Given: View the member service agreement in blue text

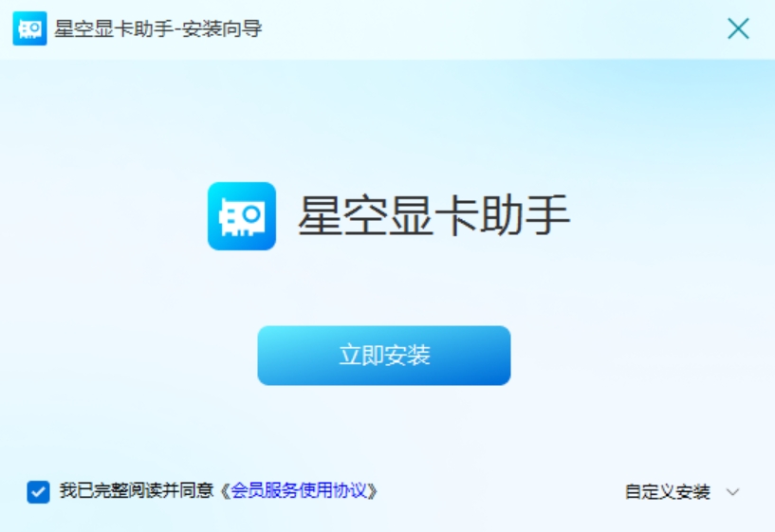Looking at the screenshot, I should coord(299,491).
